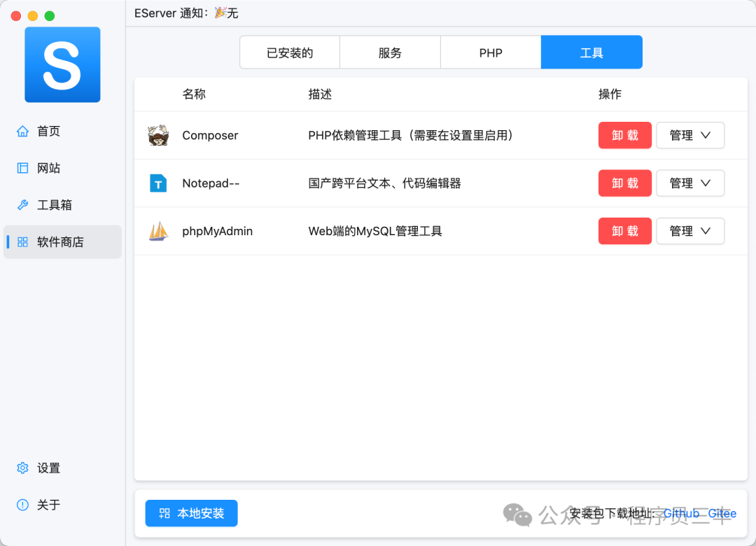Click the chevron on Composer's 管理 button

[x=706, y=135]
